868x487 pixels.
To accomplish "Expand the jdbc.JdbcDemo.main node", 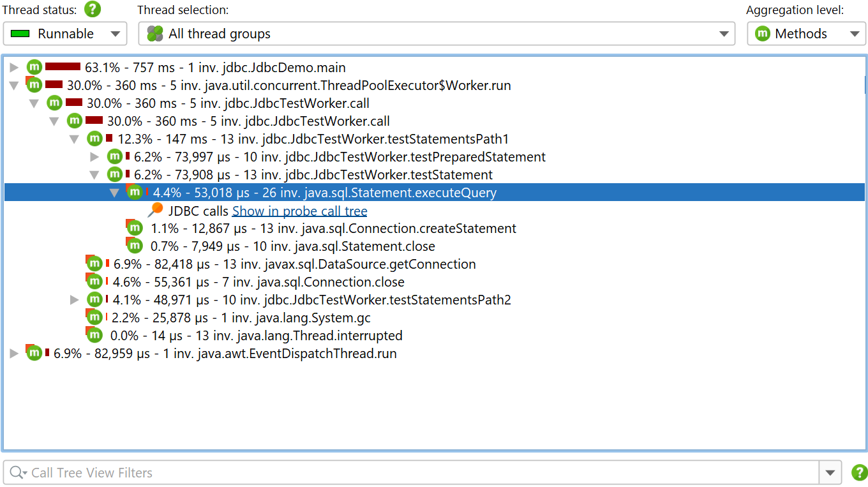I will point(14,68).
